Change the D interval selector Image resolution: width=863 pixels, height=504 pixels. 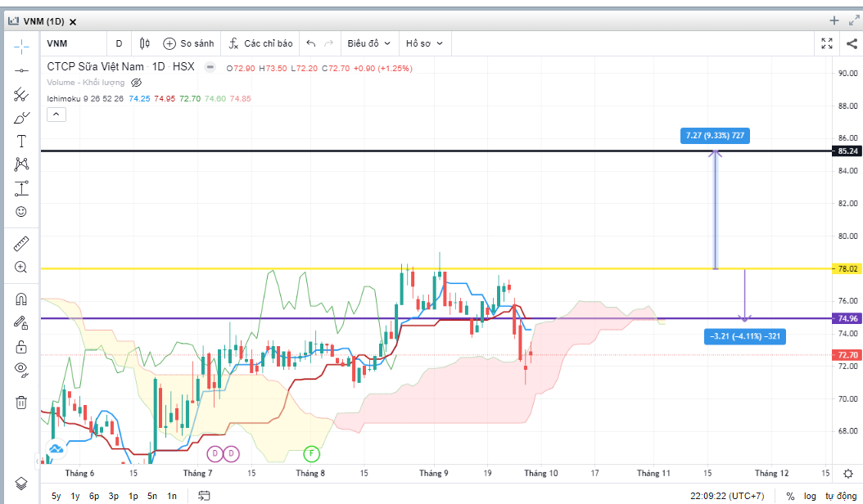(119, 43)
